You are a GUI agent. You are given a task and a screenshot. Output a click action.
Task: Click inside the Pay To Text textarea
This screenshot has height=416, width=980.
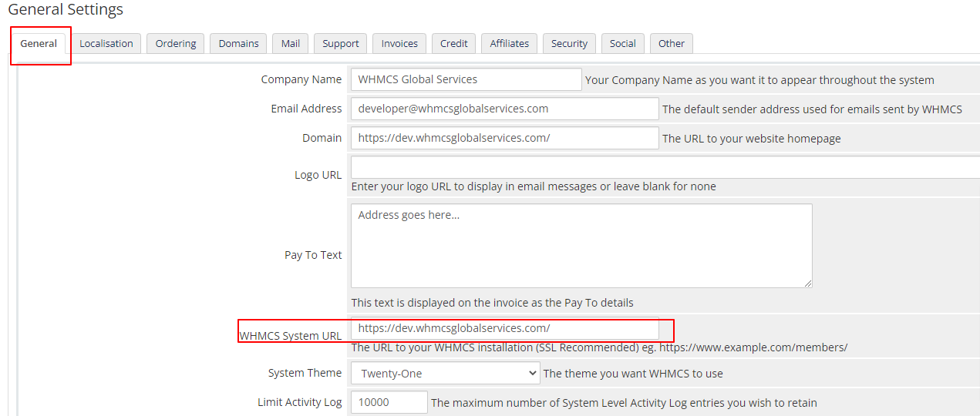[x=581, y=246]
